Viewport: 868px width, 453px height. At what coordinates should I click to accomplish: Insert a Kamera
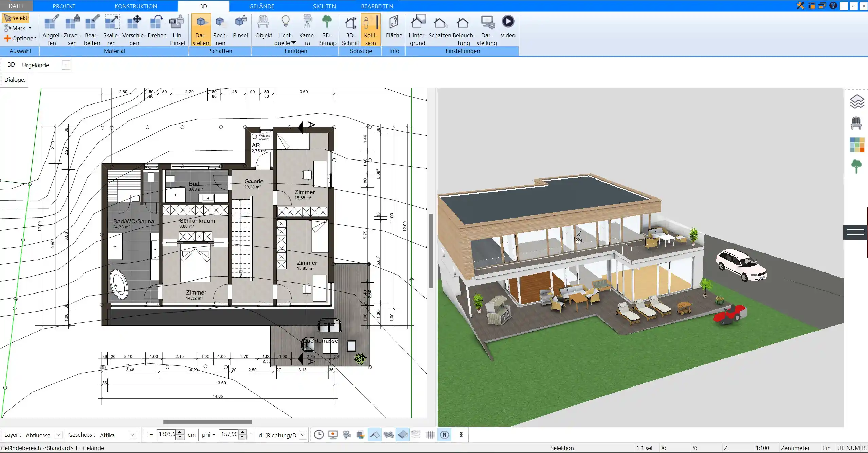coord(307,30)
